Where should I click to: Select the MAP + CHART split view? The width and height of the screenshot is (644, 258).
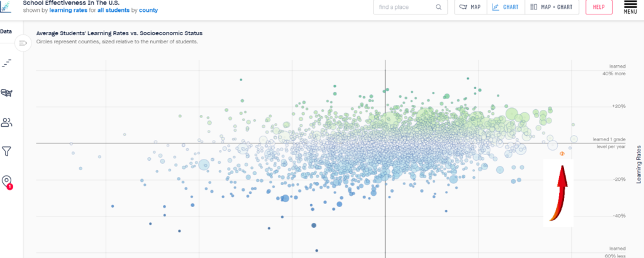click(x=552, y=8)
